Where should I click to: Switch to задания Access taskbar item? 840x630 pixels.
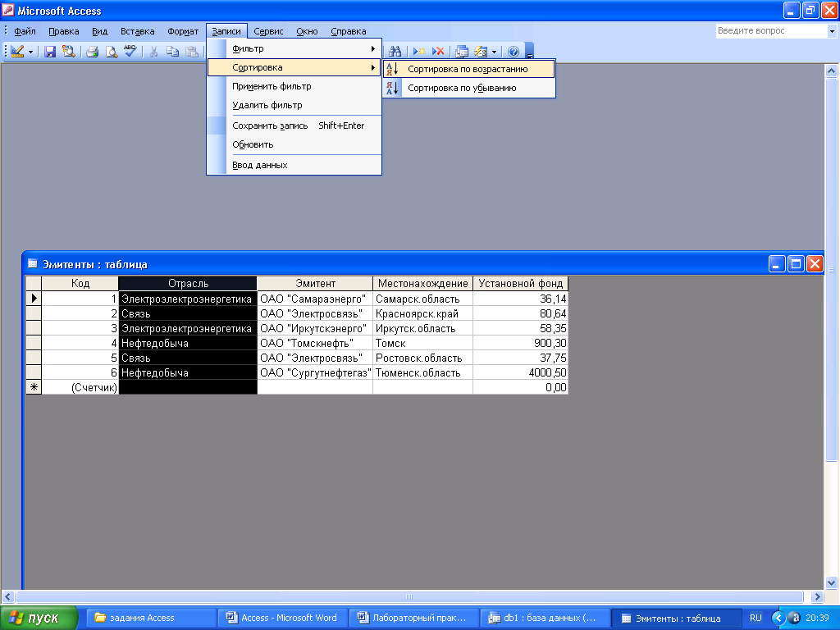(x=152, y=618)
